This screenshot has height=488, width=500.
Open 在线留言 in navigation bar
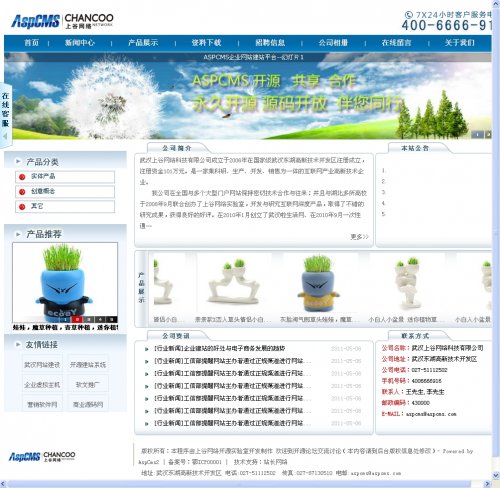396,43
